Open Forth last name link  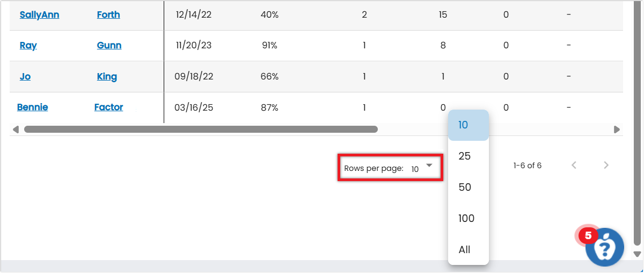coord(108,15)
